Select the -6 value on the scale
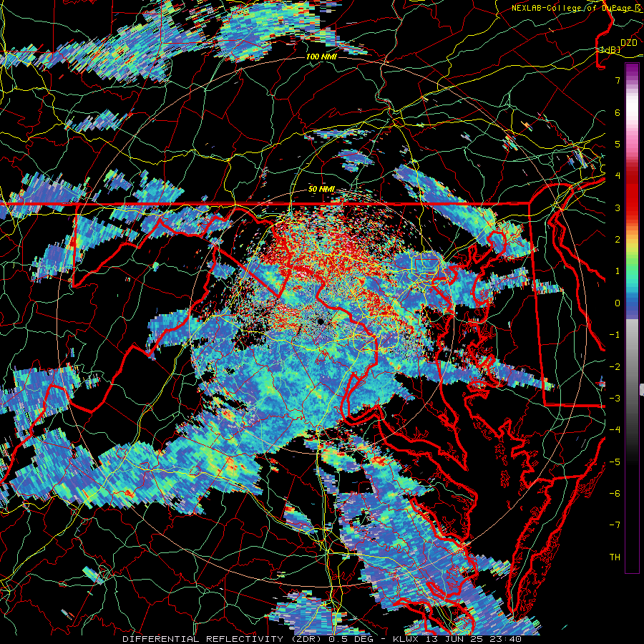 coord(615,494)
